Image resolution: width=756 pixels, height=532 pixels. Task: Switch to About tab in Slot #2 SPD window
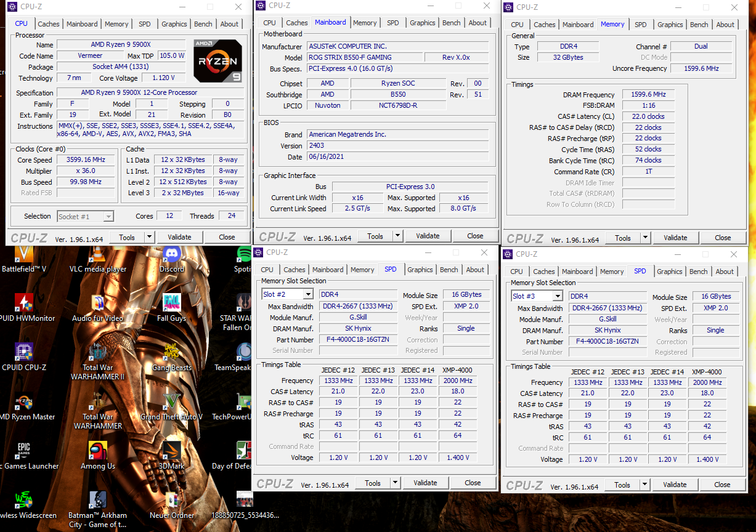tap(475, 270)
